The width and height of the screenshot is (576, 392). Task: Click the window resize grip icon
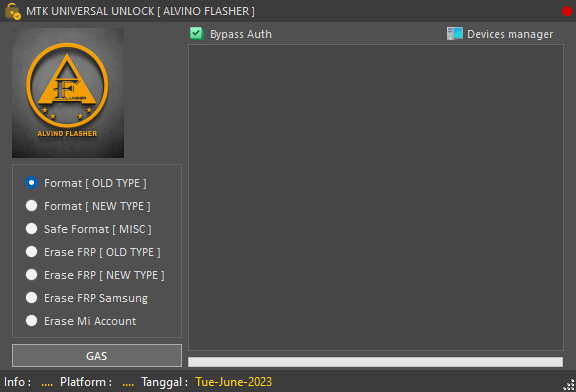tap(569, 385)
